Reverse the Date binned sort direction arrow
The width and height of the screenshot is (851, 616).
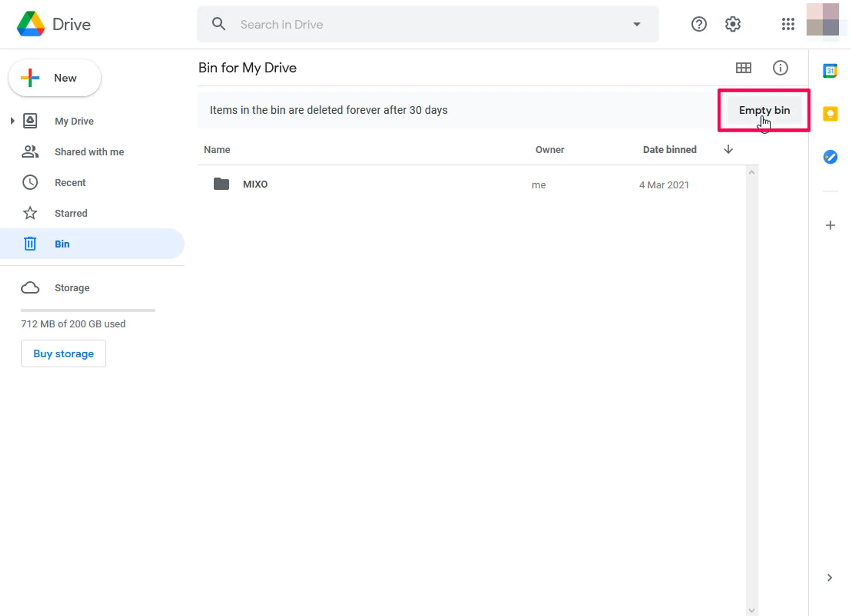click(x=728, y=149)
